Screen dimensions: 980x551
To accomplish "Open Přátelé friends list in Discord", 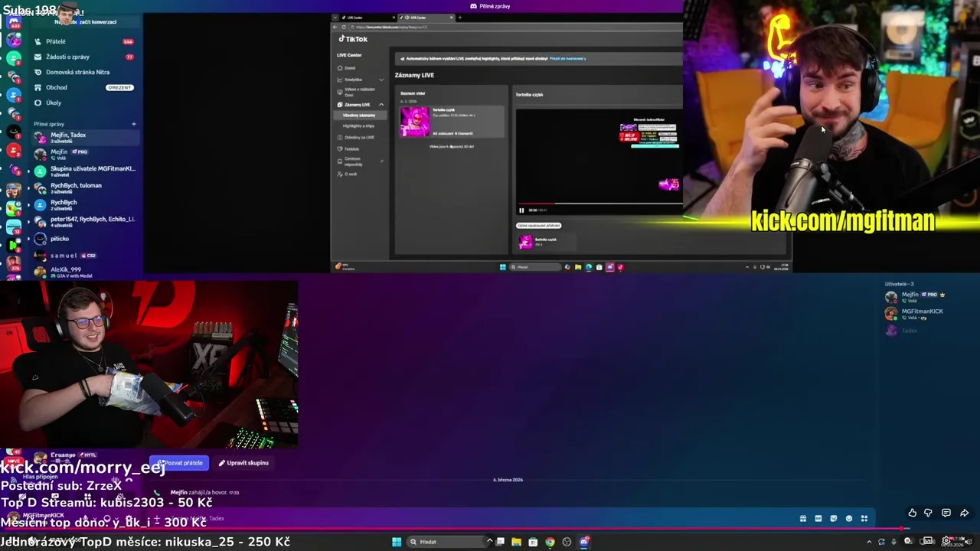I will point(84,41).
